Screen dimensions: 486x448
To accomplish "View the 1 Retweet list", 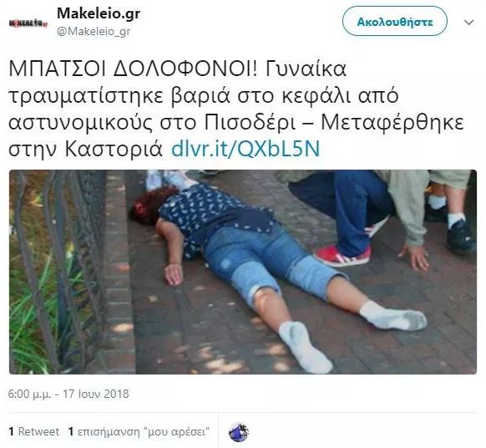I will [x=33, y=431].
